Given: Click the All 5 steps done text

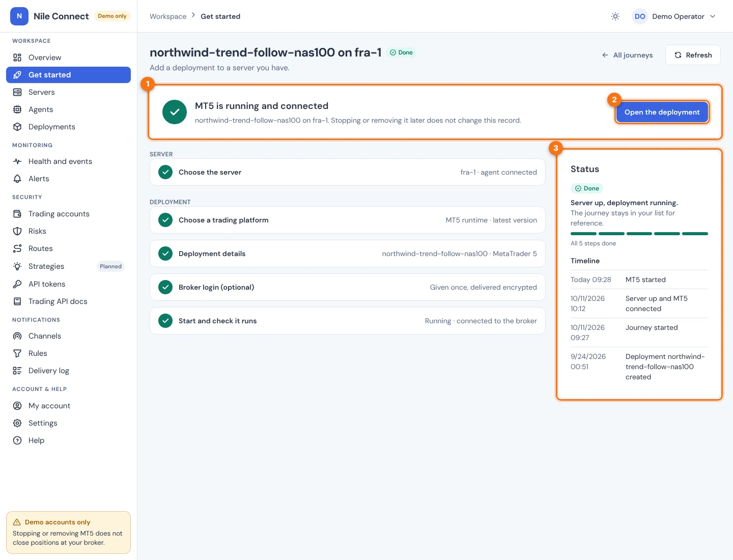Looking at the screenshot, I should point(593,243).
